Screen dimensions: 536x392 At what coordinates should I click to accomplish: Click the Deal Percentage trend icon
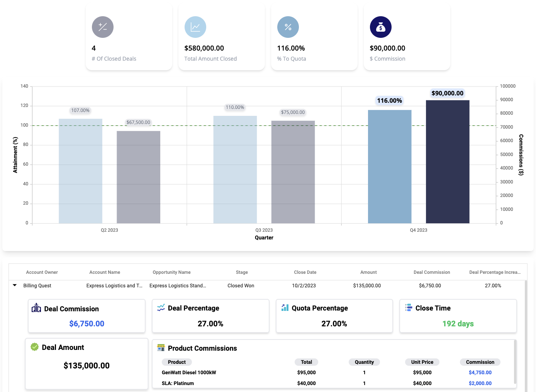tap(161, 308)
